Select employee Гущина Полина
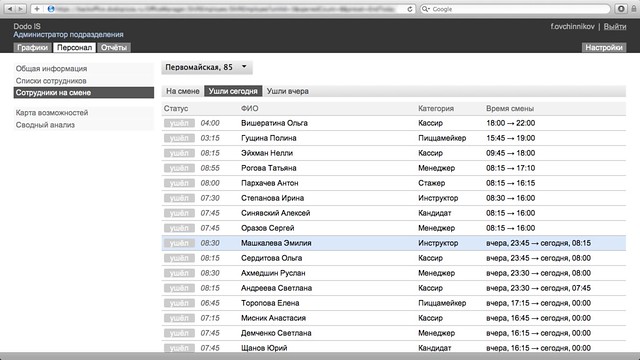The width and height of the screenshot is (640, 360). click(269, 138)
